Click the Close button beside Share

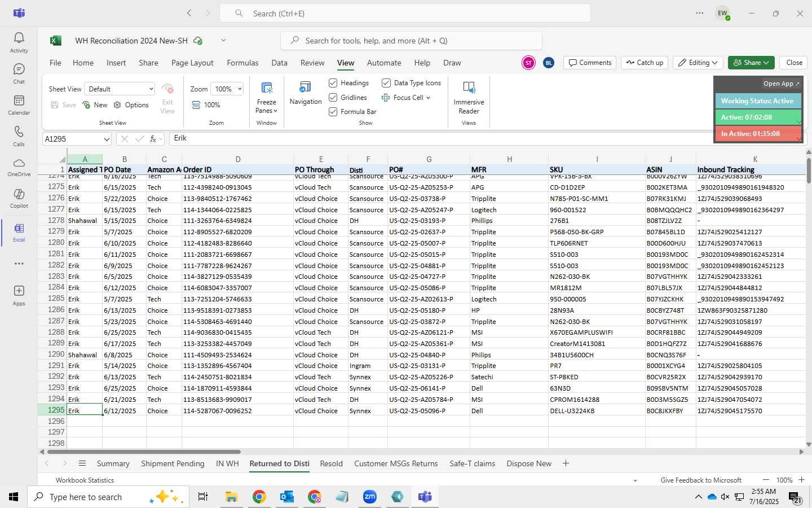794,63
